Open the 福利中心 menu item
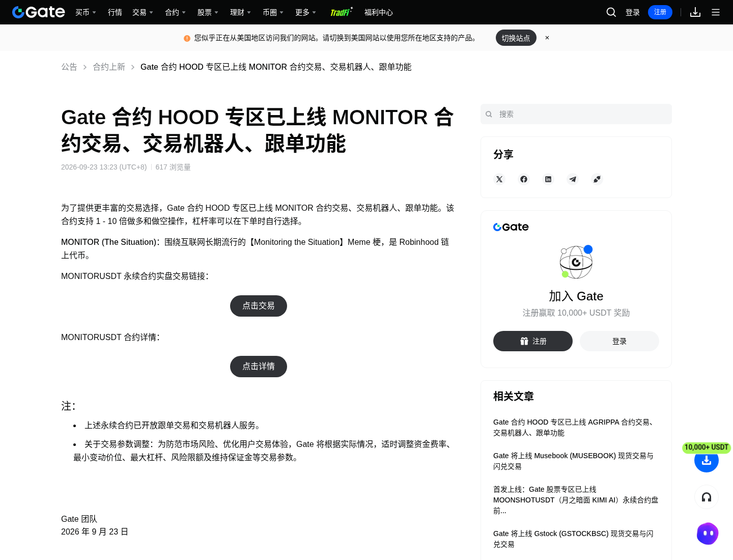 [379, 12]
